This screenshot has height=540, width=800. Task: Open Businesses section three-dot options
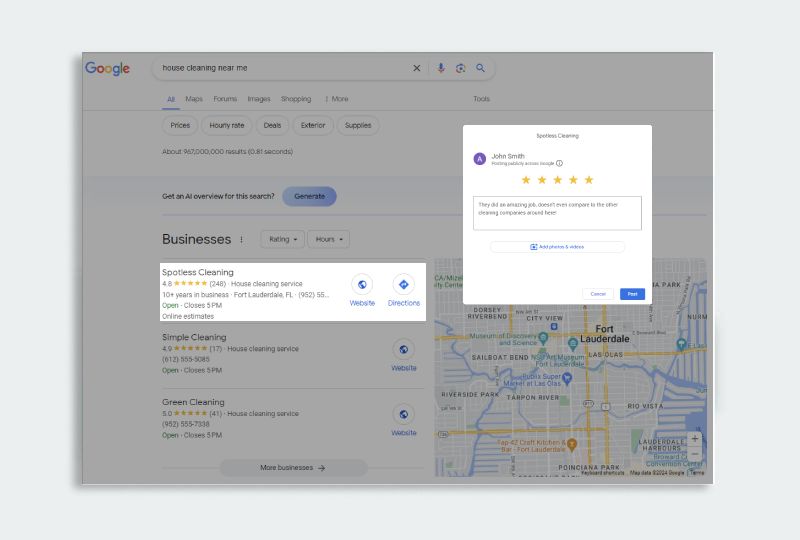tap(241, 239)
